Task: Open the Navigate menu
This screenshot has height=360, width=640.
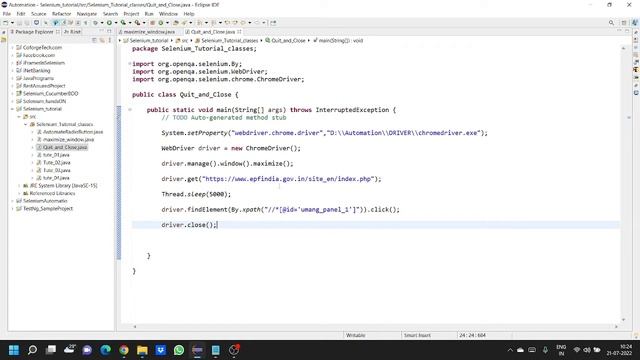Action: point(87,14)
